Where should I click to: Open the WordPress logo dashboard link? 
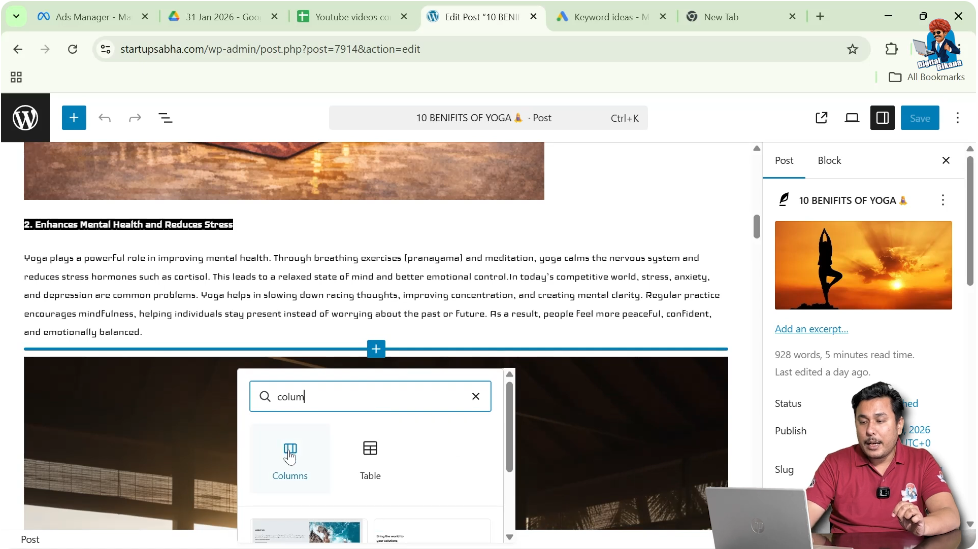coord(26,118)
